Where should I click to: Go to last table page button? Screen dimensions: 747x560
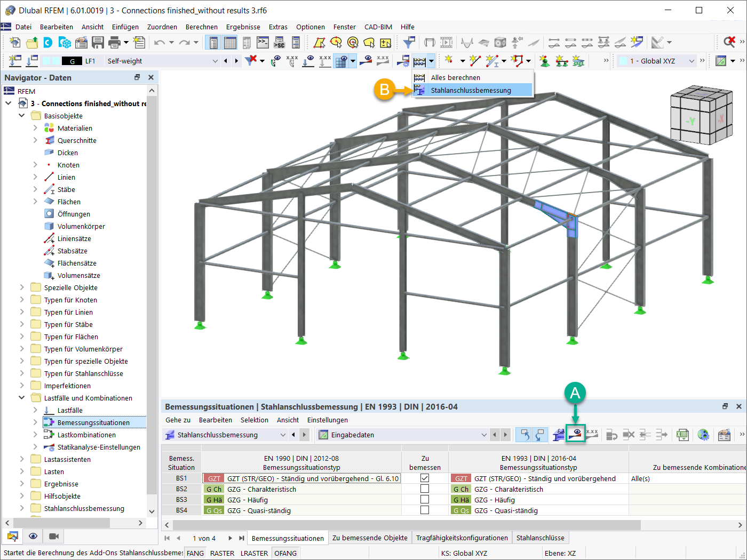242,538
